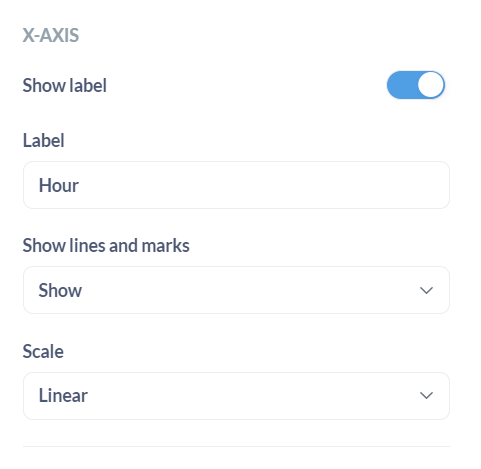Click the "Scale" field caption
Image resolution: width=481 pixels, height=469 pixels.
point(43,351)
